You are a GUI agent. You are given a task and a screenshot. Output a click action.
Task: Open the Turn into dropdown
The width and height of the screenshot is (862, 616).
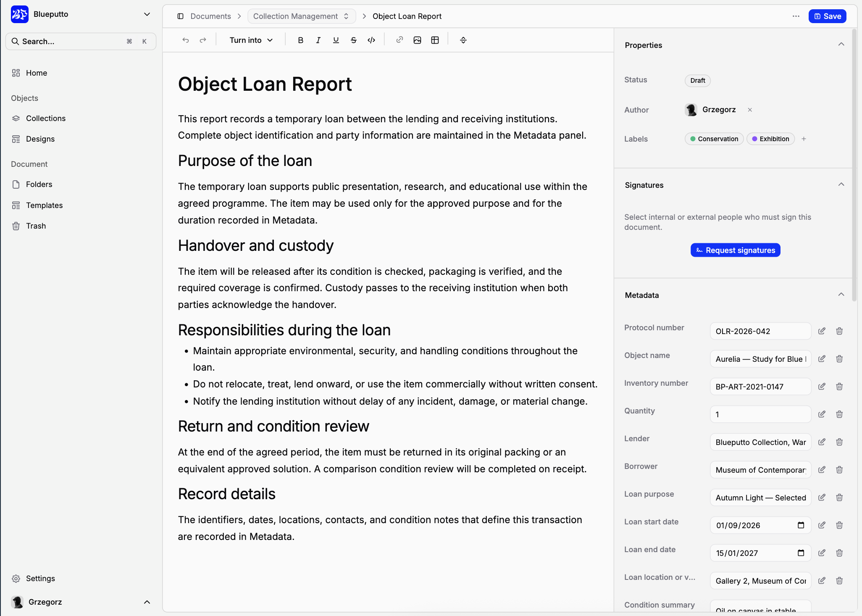pos(251,40)
